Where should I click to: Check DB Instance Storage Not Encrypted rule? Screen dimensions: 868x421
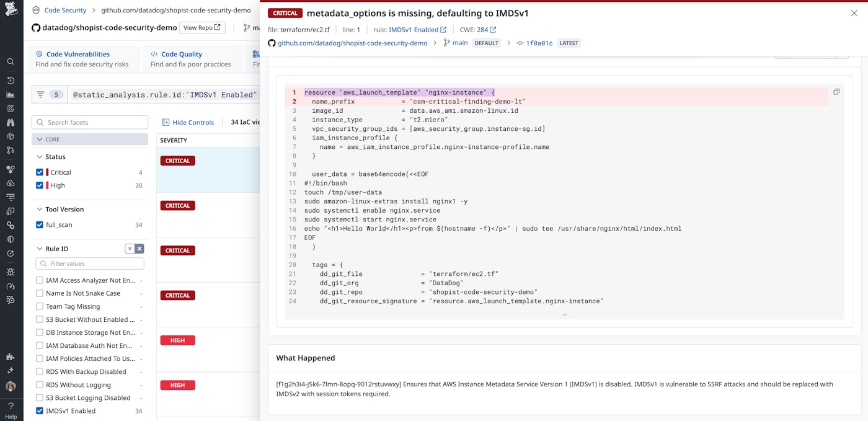coord(40,332)
